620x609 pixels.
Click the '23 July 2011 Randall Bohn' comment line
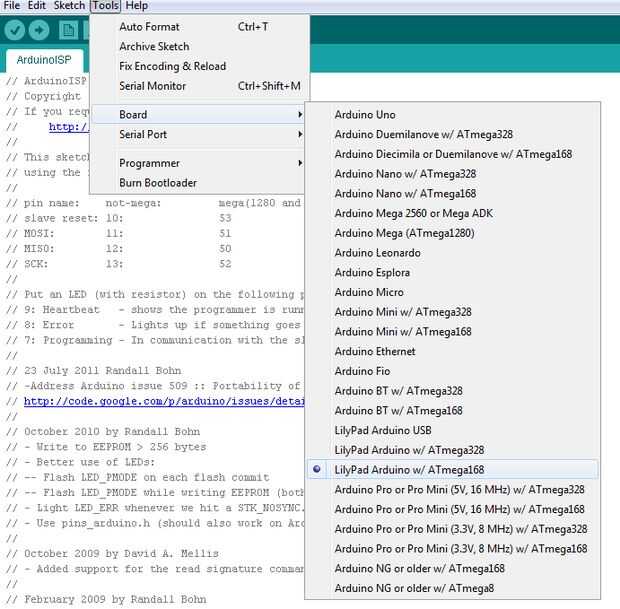click(94, 371)
